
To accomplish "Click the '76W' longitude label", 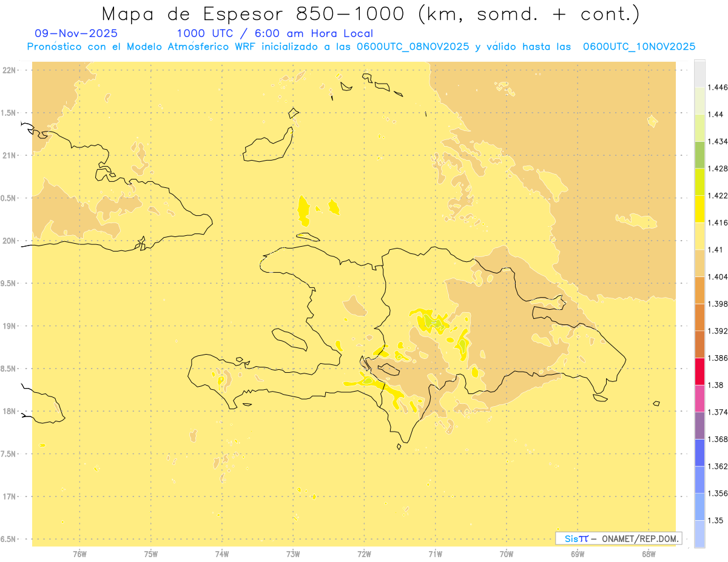I will tap(79, 554).
